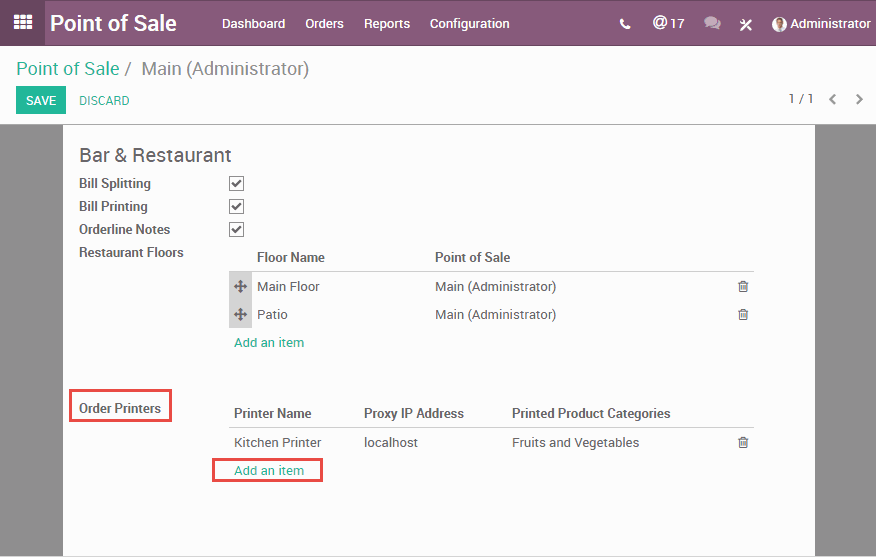Open the @17 mentions notifications

pos(668,23)
